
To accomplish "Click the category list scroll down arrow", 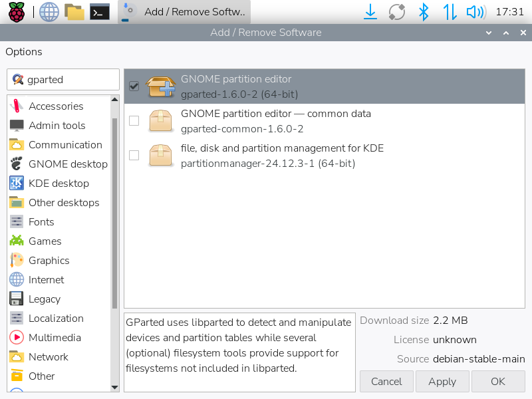I will coord(114,387).
